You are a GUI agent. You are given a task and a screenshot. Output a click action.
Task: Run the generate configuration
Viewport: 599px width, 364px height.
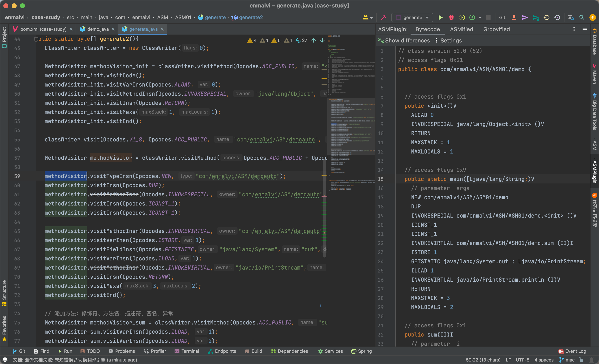coord(440,17)
